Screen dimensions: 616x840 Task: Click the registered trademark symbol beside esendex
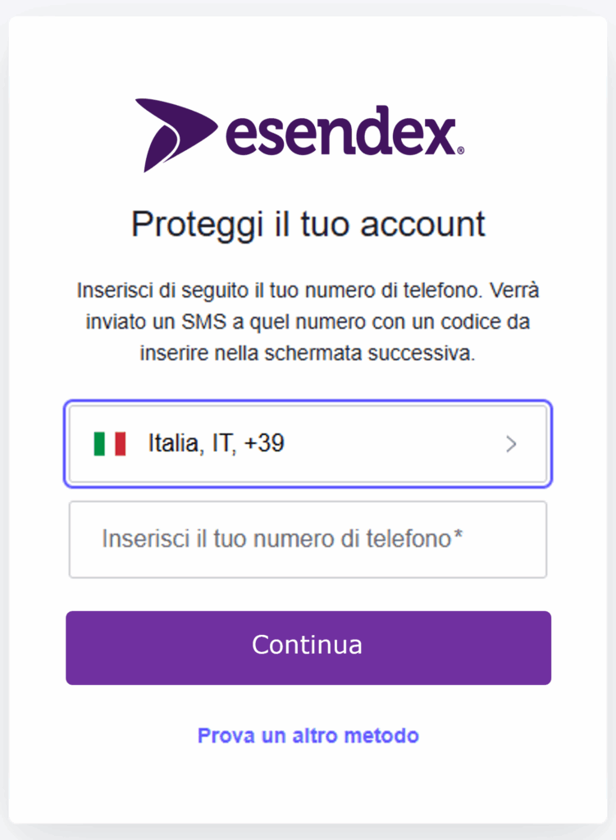click(x=460, y=151)
